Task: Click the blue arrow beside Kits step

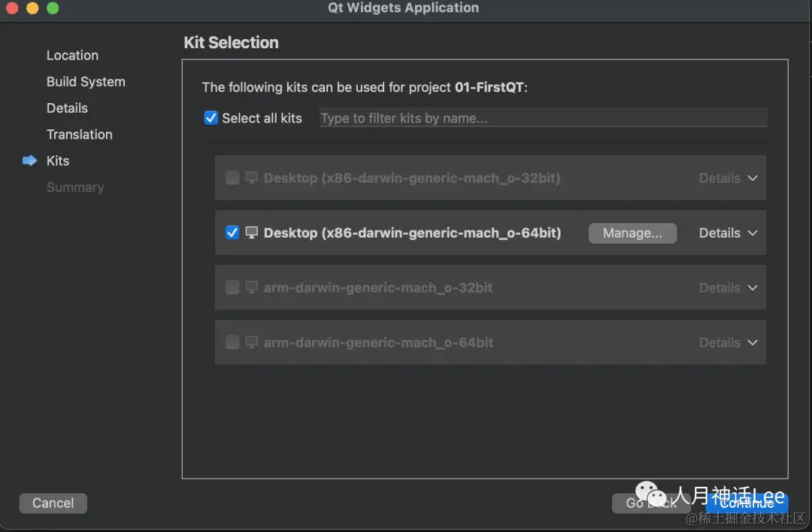Action: (29, 161)
